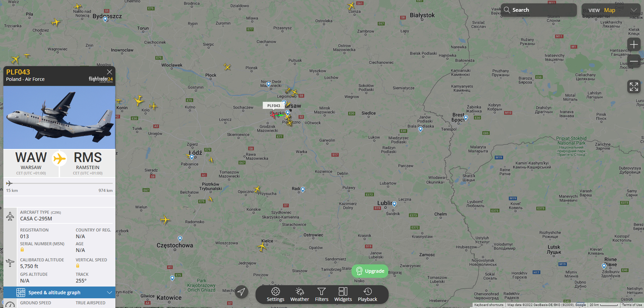Click the green Upgrade button
Image resolution: width=644 pixels, height=308 pixels.
370,271
